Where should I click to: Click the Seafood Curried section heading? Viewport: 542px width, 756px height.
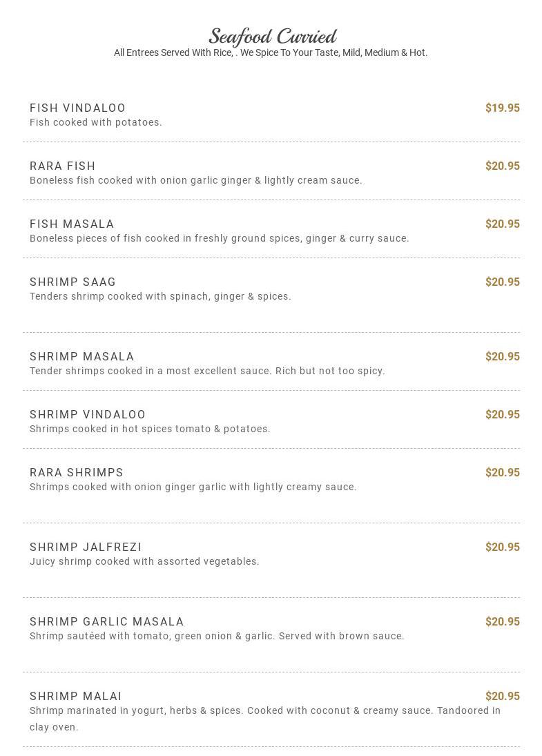(x=272, y=37)
